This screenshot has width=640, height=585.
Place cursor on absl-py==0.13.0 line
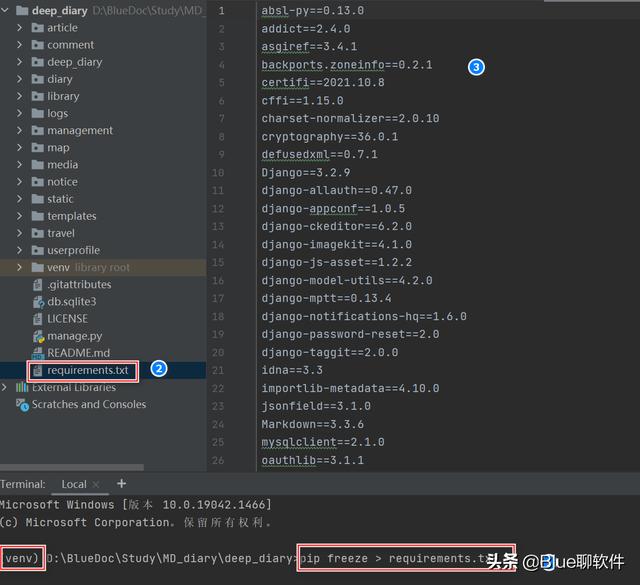click(313, 11)
